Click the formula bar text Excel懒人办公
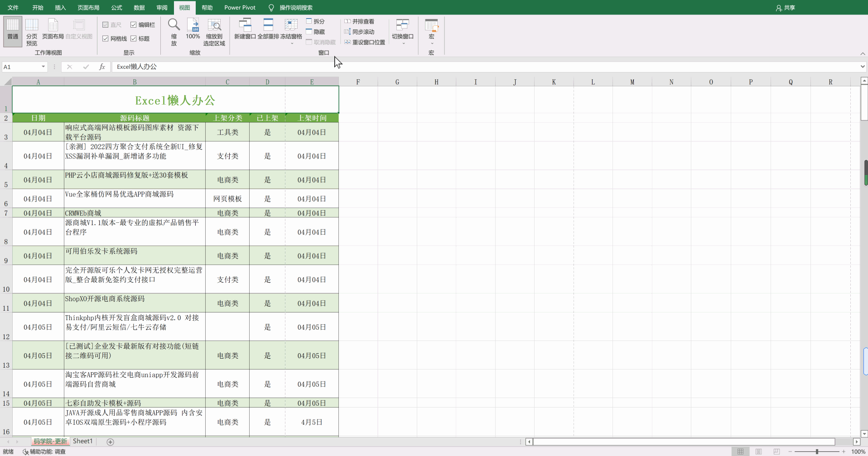This screenshot has width=868, height=456. 137,67
